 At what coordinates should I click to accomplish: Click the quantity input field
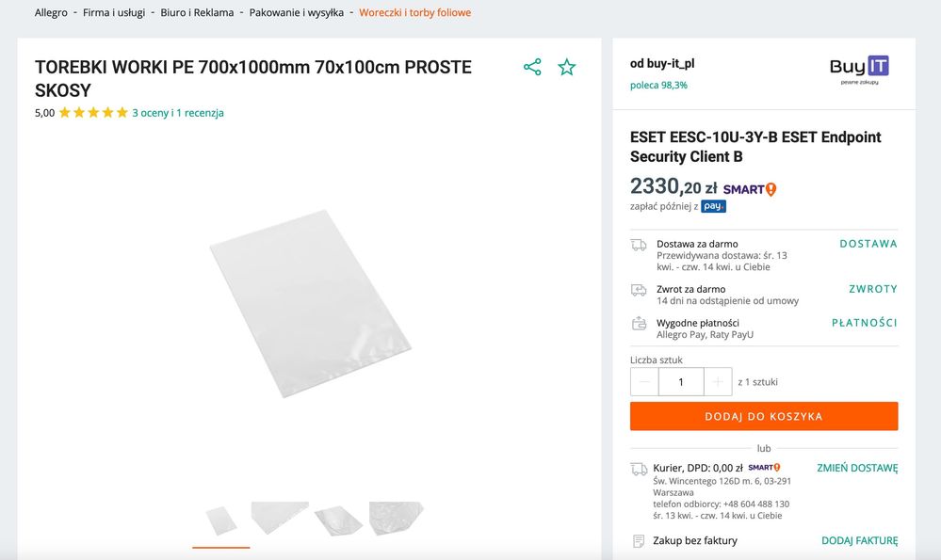[x=681, y=382]
